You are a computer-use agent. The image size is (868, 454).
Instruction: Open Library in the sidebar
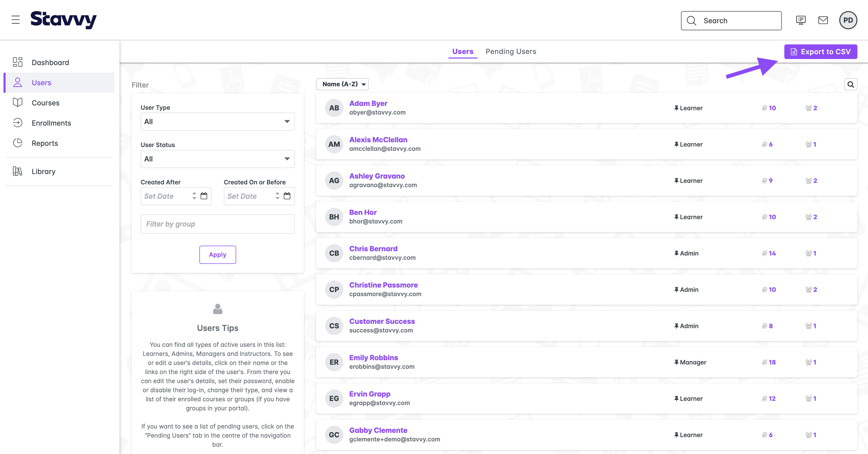[59, 171]
